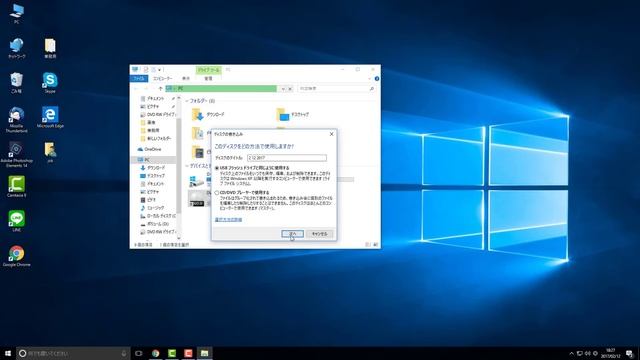Select the LINE desktop shortcut
Viewport: 640px width, 360px height.
[x=16, y=221]
